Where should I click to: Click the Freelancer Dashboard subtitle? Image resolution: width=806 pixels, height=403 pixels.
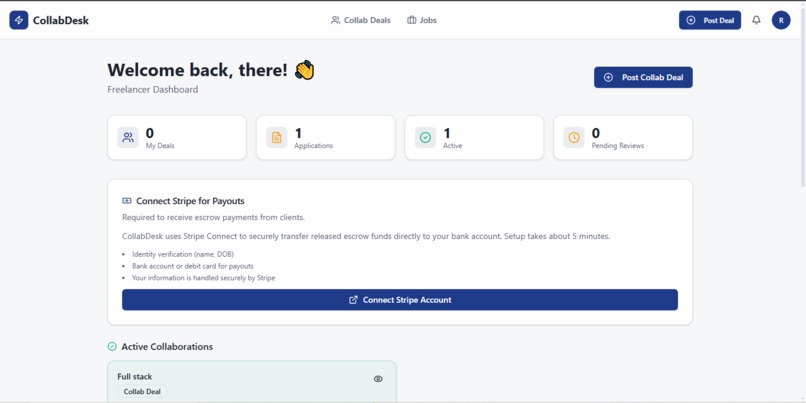click(x=153, y=89)
